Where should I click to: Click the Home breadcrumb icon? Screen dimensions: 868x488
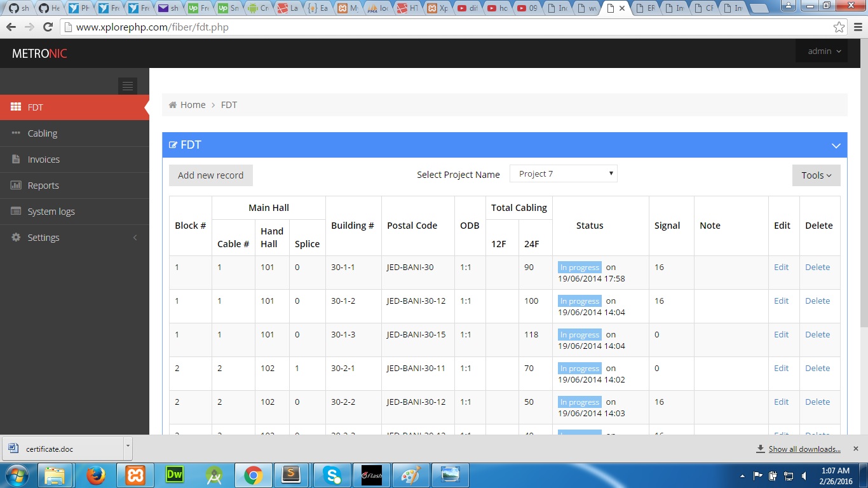coord(172,105)
